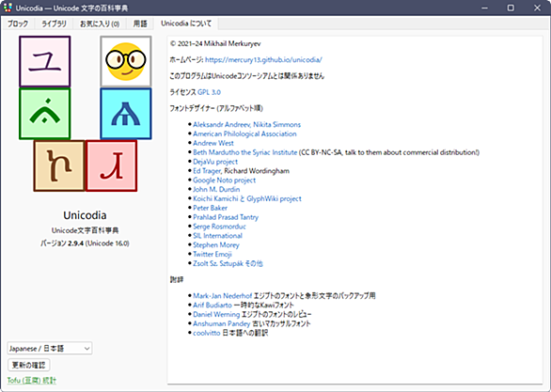Image resolution: width=551 pixels, height=392 pixels.
Task: Open the Twitter Emoji link
Action: [213, 255]
